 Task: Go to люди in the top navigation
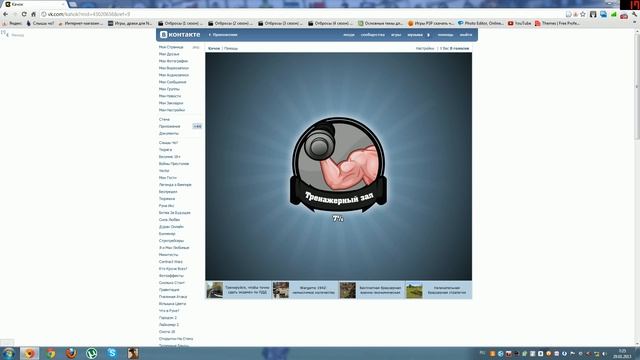coord(349,35)
